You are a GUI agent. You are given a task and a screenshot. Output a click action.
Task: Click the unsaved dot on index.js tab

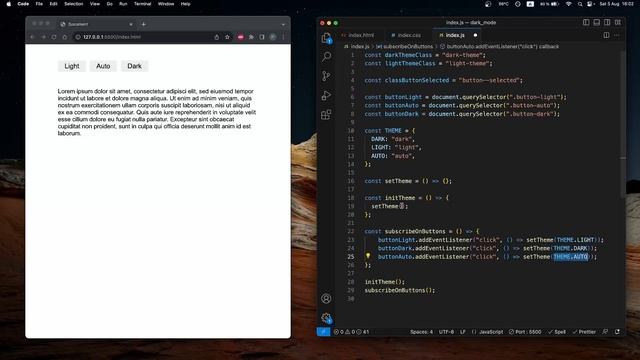[x=475, y=35]
